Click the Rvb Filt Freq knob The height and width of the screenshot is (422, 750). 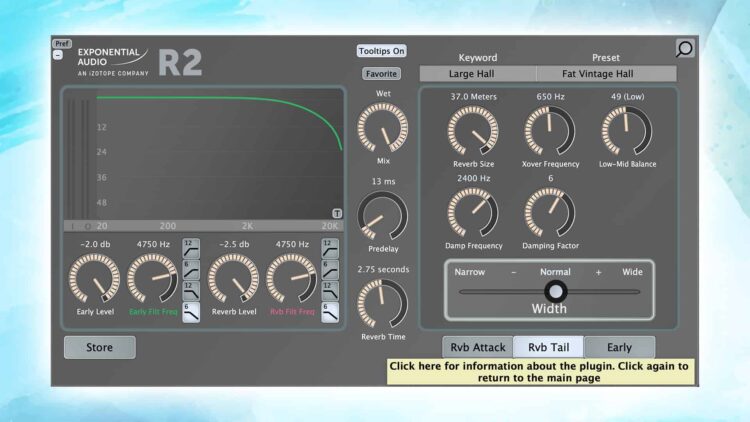point(292,278)
